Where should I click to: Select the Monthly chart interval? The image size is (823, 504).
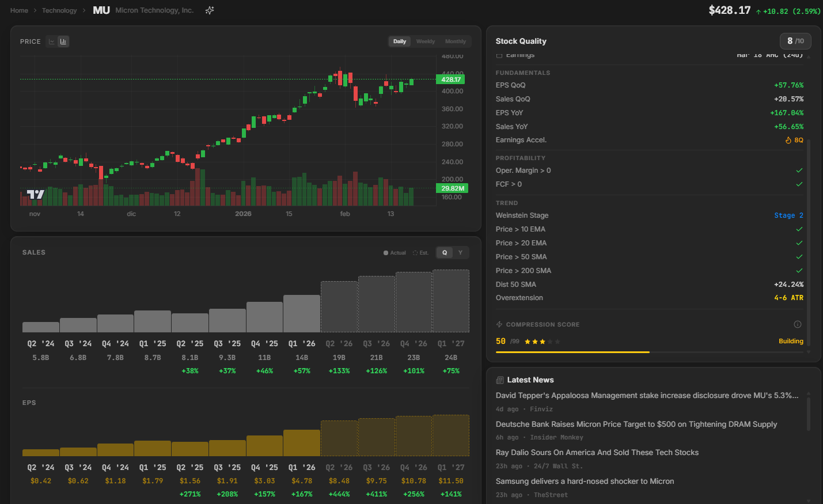tap(456, 41)
